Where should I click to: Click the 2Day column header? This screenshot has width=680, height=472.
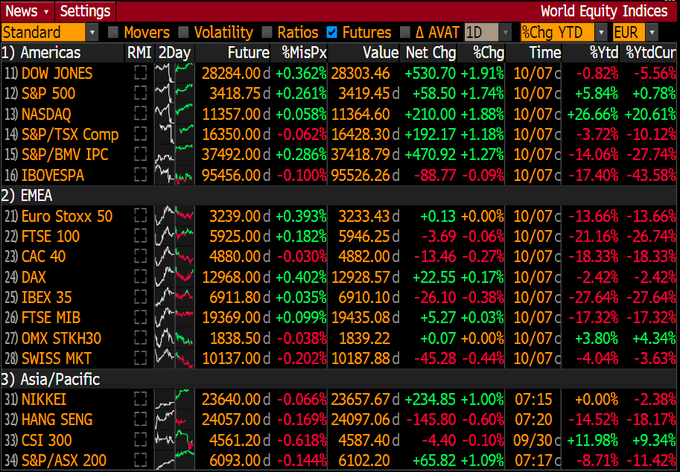click(174, 53)
